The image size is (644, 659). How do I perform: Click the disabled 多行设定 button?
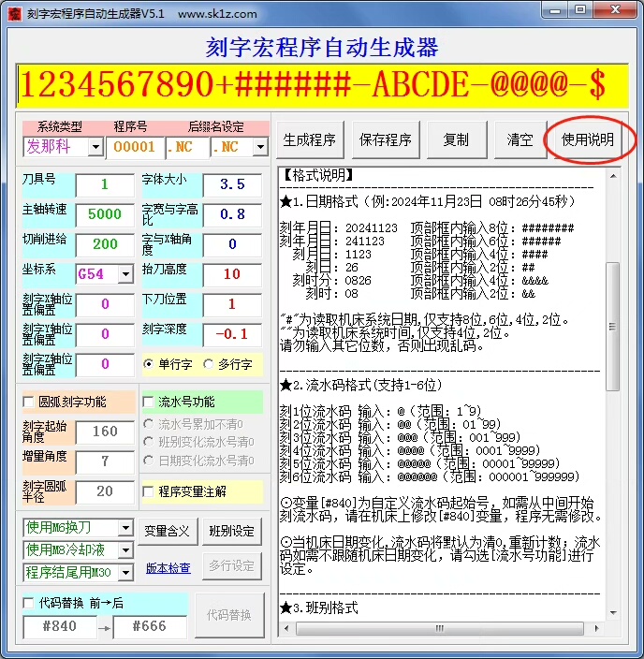point(231,566)
